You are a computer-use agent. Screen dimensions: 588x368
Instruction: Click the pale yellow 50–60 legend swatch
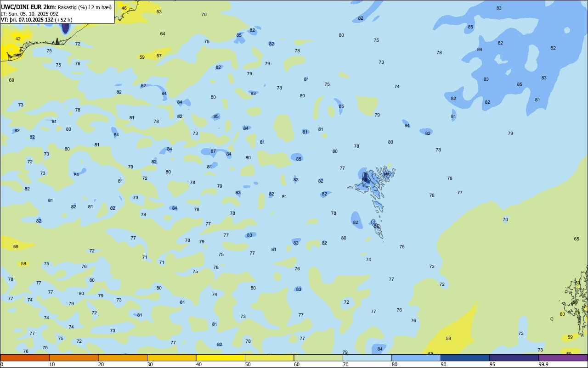[x=269, y=357]
